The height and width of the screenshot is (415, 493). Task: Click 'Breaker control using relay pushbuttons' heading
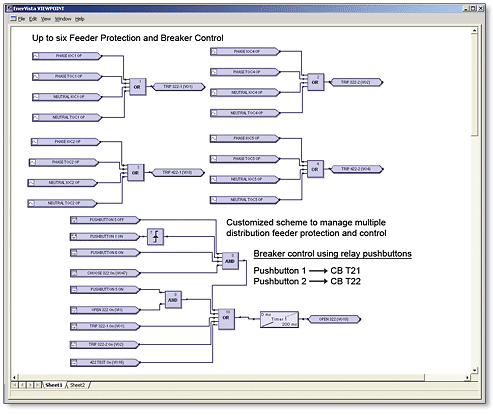(333, 254)
